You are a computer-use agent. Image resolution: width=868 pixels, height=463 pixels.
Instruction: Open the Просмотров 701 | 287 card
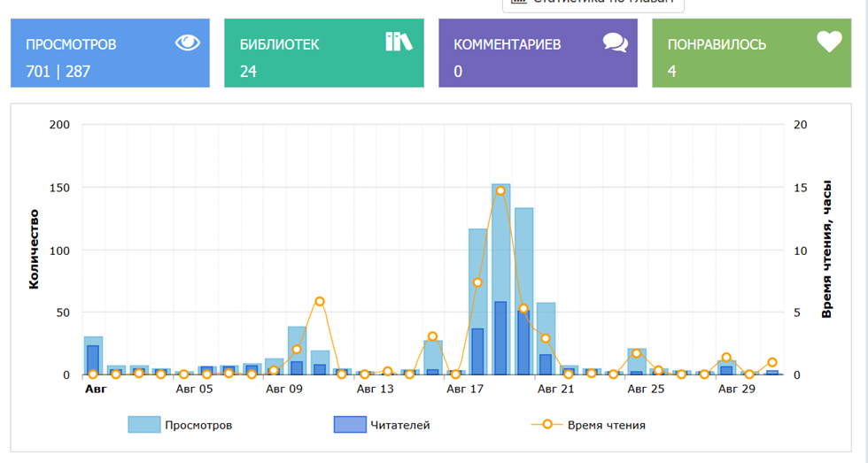[x=110, y=53]
